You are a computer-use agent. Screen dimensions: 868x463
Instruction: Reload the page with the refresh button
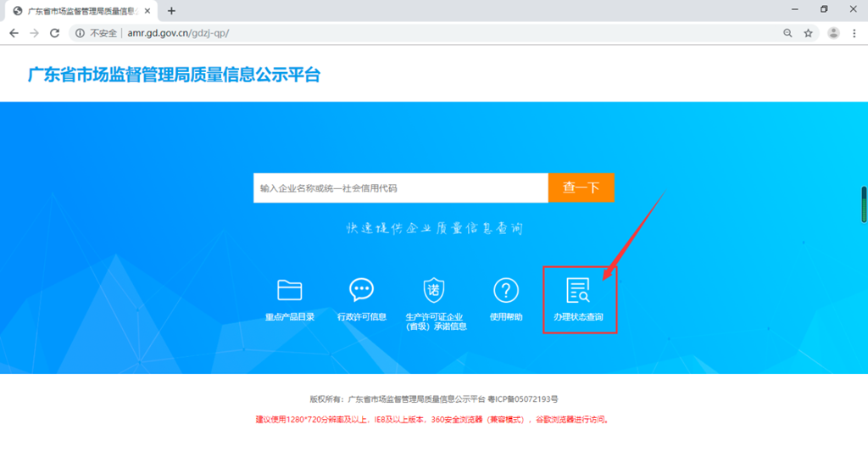coord(55,33)
